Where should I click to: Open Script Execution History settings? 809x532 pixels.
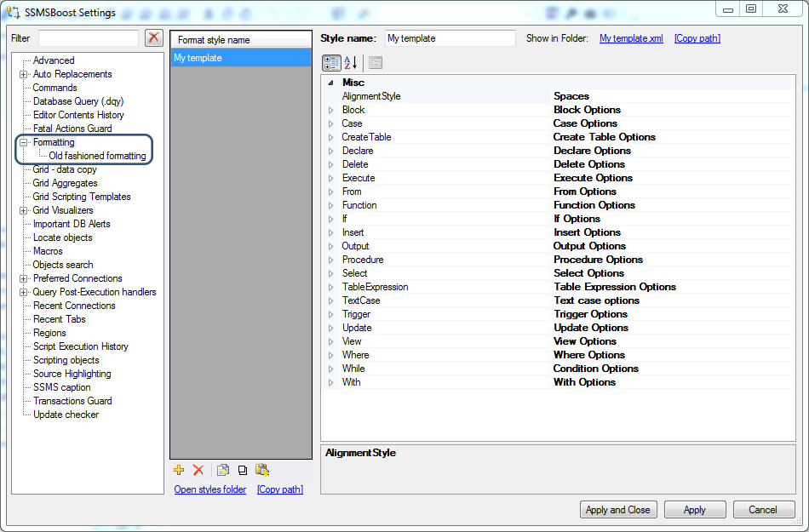(x=81, y=346)
